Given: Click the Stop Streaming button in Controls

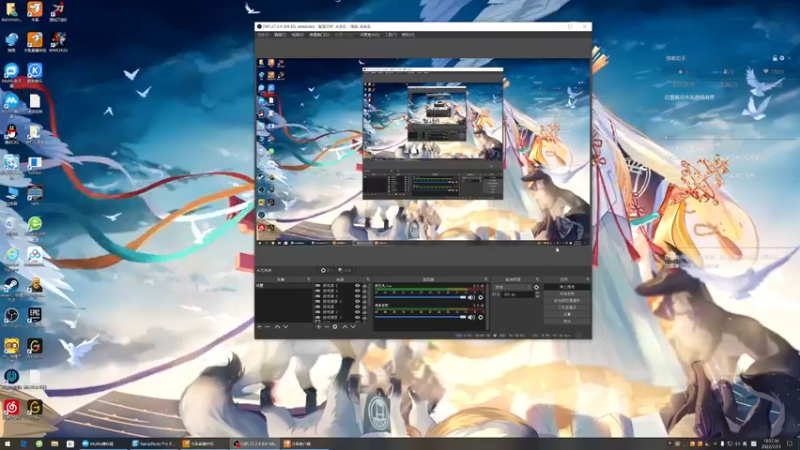Looking at the screenshot, I should (567, 287).
